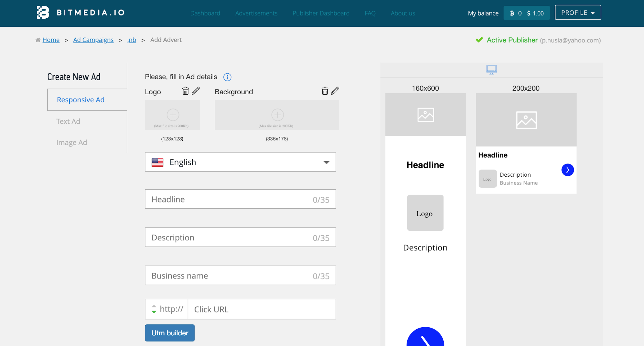Click the My balance label
Image resolution: width=644 pixels, height=346 pixels.
(x=483, y=13)
